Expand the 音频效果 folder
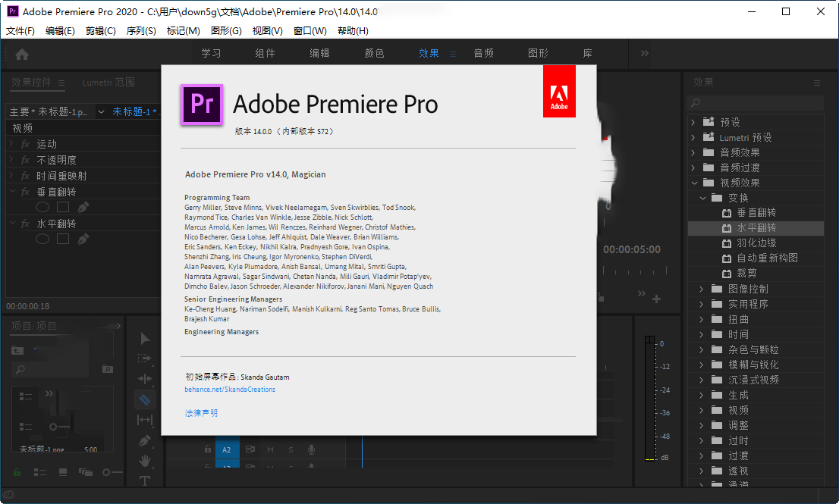 [x=693, y=153]
